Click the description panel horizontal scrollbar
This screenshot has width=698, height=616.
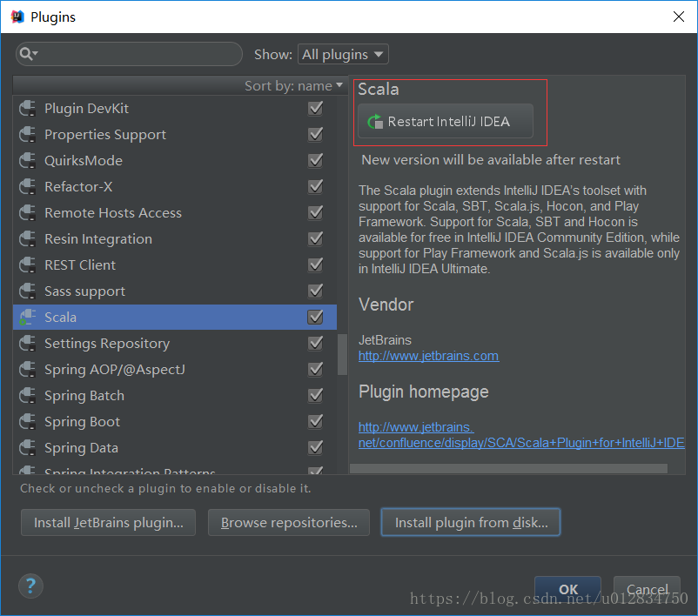point(508,469)
